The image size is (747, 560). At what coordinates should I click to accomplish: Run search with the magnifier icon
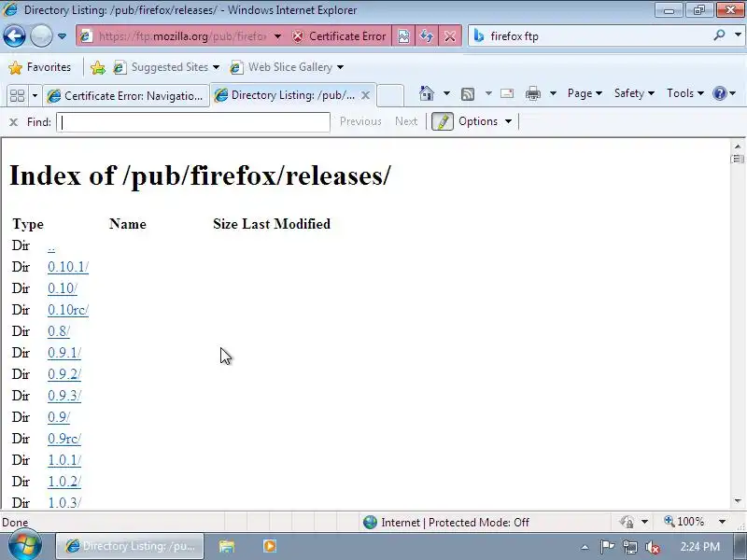pos(719,35)
